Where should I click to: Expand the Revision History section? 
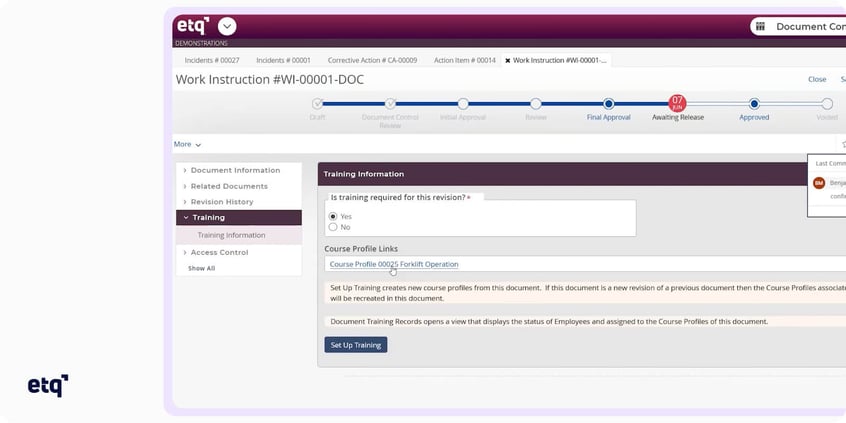(x=222, y=202)
